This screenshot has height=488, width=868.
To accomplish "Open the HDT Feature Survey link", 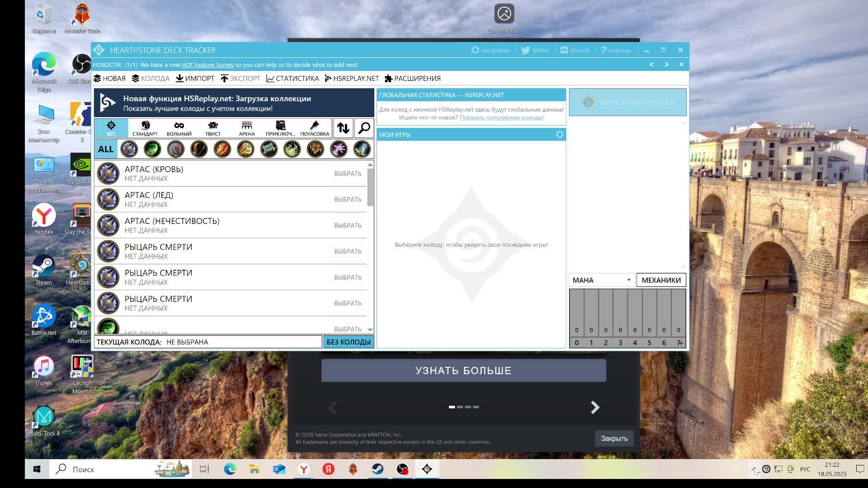I will [208, 65].
